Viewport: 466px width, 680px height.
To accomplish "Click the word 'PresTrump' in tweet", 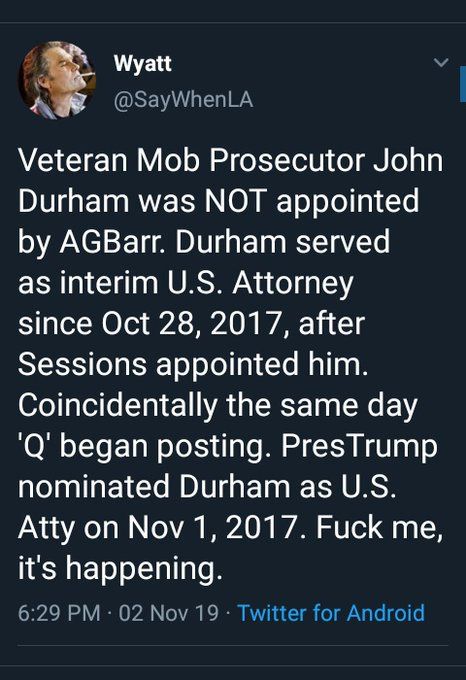I will [x=359, y=446].
